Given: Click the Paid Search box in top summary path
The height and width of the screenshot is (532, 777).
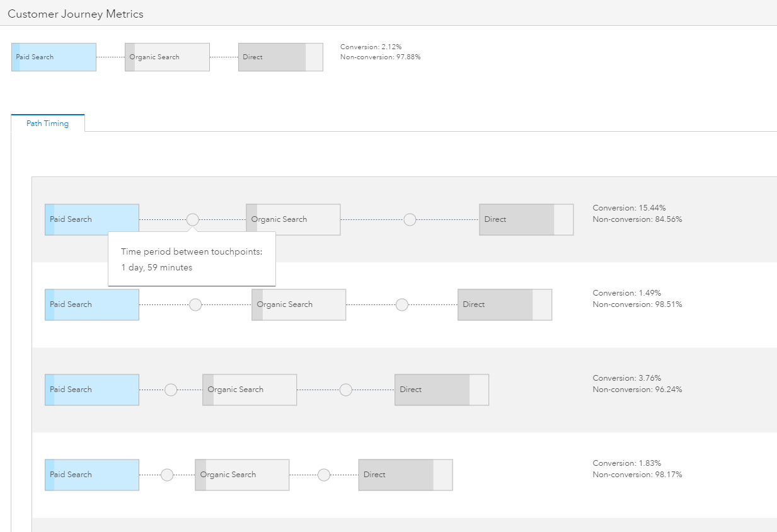Looking at the screenshot, I should tap(54, 57).
